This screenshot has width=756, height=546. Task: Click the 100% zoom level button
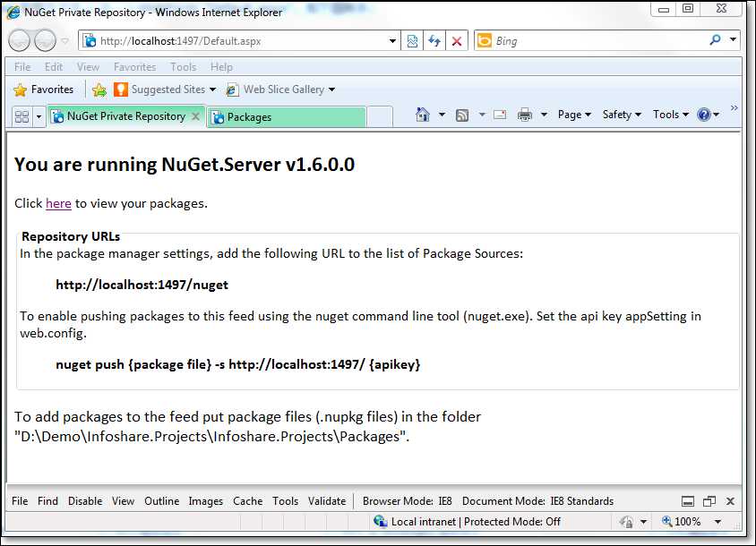pyautogui.click(x=681, y=522)
